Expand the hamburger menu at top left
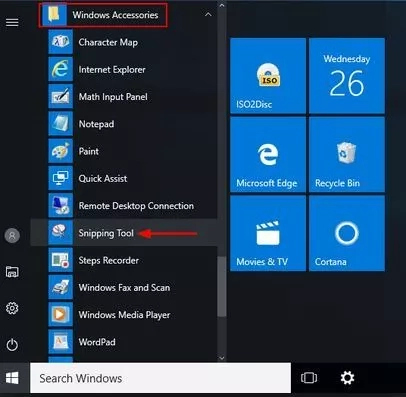Viewport: 406px width, 397px height. tap(12, 22)
